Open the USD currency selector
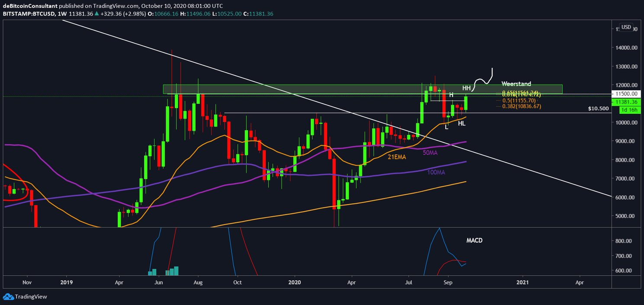Viewport: 644px width, 305px height. [626, 27]
